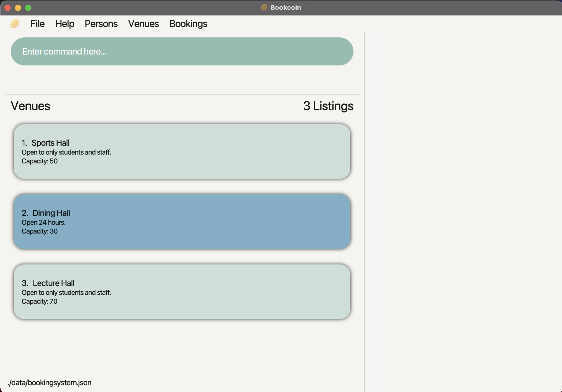This screenshot has height=392, width=562.
Task: Select the Dining Hall venue card
Action: (x=182, y=222)
